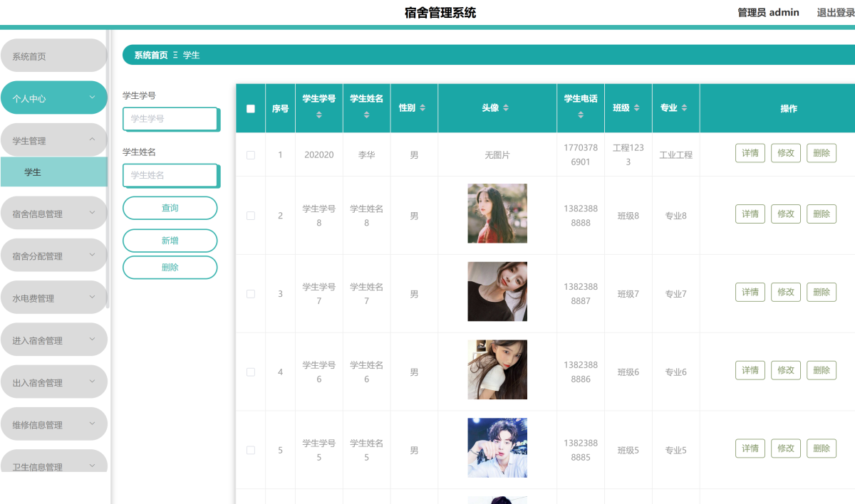Click the 学生学号 search input field
Screen dimensions: 855x504
(170, 119)
